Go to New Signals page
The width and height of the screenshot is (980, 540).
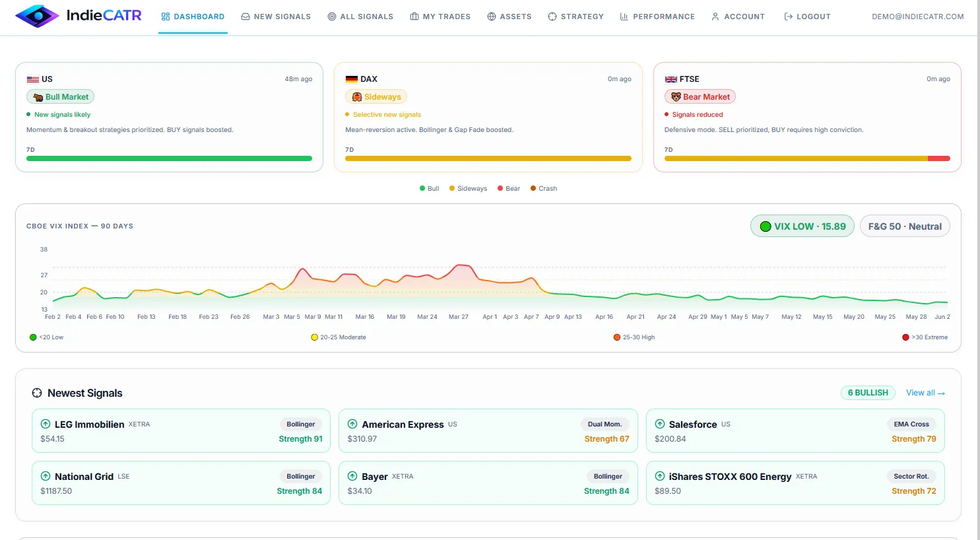[x=276, y=17]
